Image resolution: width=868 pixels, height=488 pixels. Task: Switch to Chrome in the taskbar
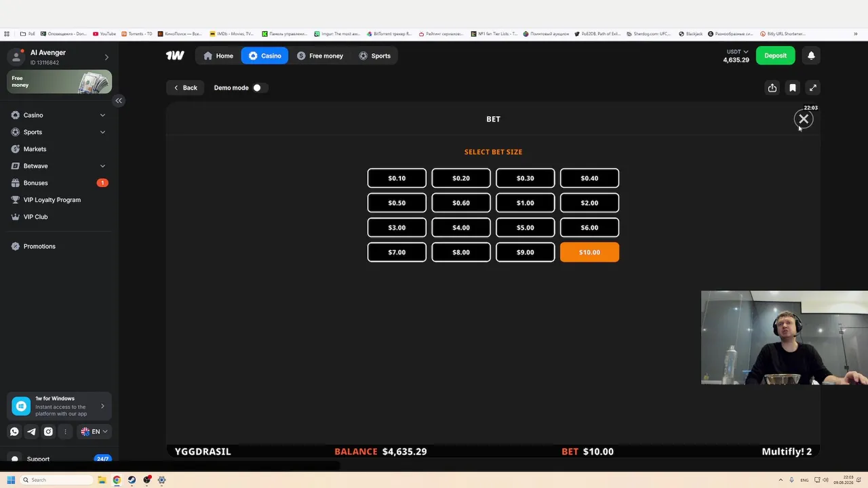tap(117, 480)
